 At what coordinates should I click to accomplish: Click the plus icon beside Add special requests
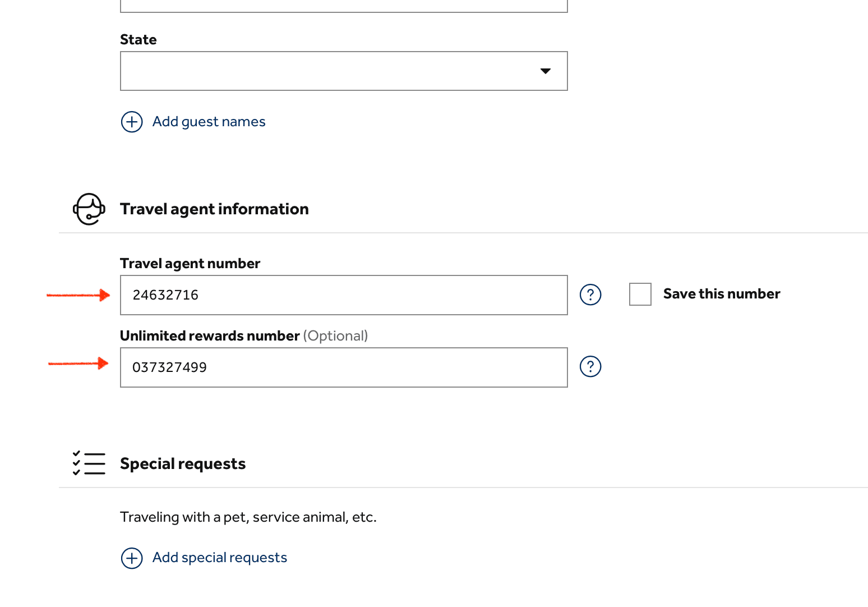(x=132, y=558)
